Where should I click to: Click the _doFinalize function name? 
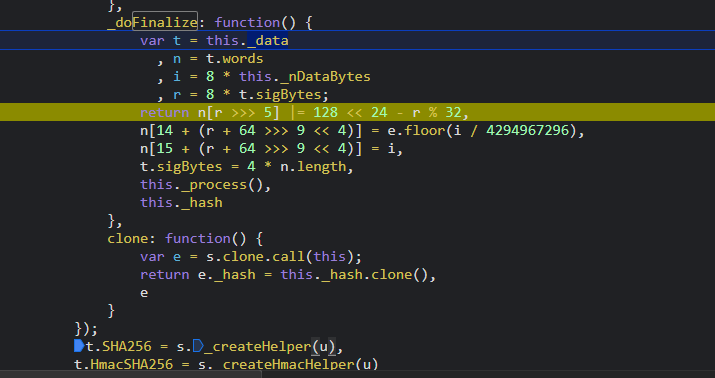tap(152, 23)
